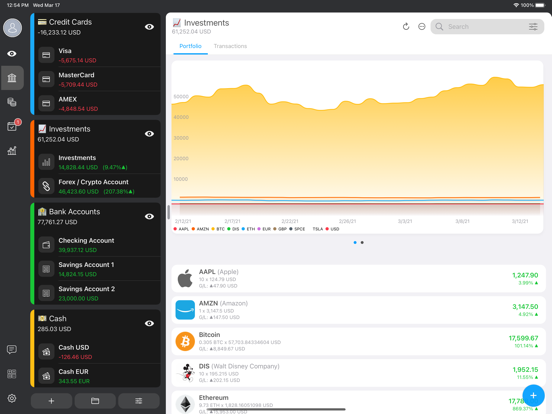The image size is (552, 414).
Task: Check the Wi-Fi indicator in status bar
Action: (516, 5)
